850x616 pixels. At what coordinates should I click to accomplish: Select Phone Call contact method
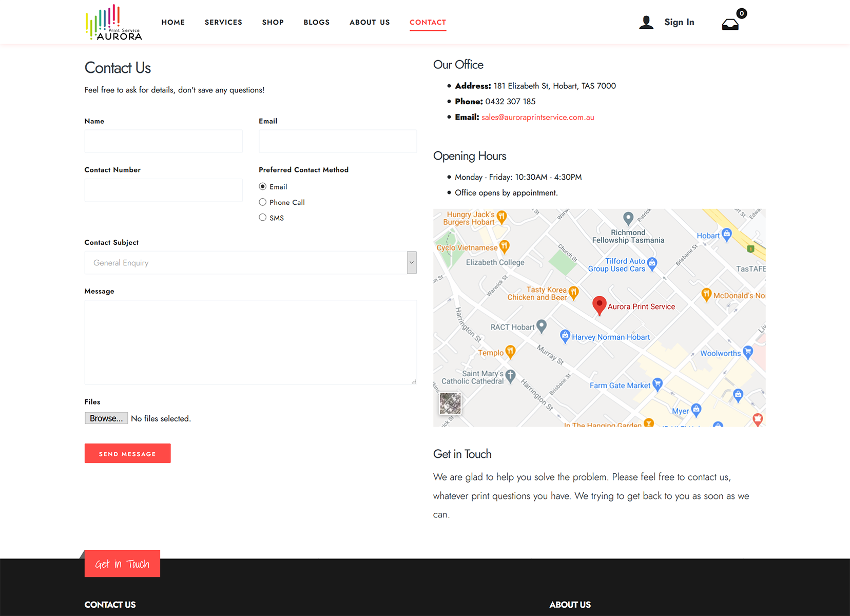click(x=262, y=202)
